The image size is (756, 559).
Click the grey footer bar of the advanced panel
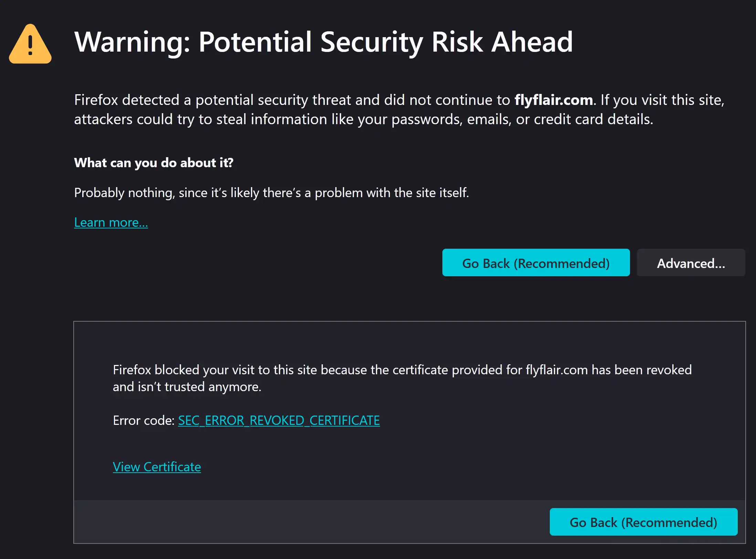pyautogui.click(x=310, y=522)
